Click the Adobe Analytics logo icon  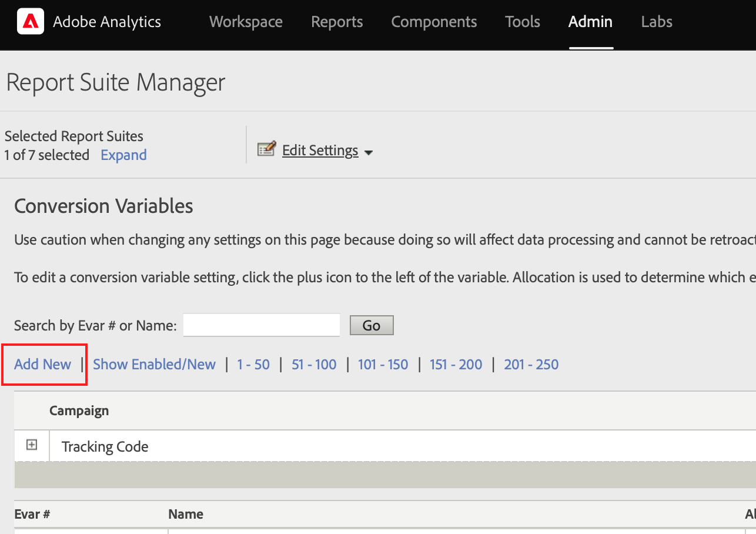pos(30,22)
